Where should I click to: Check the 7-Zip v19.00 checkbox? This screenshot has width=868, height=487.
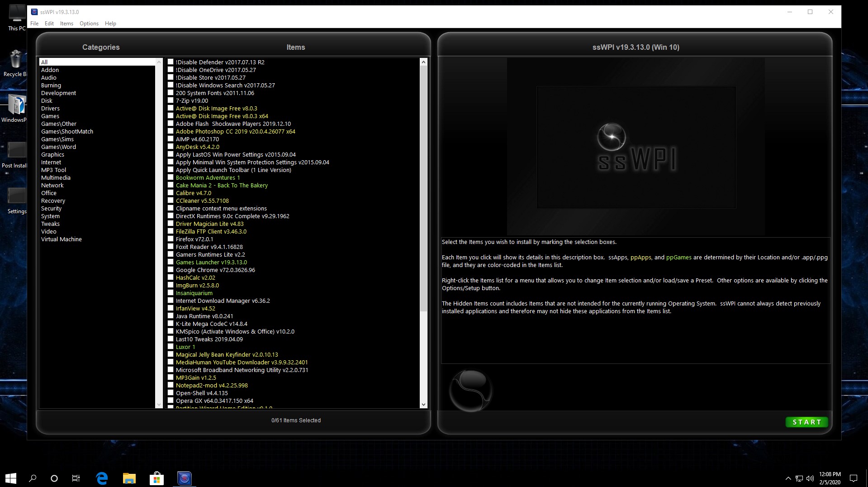tap(171, 100)
